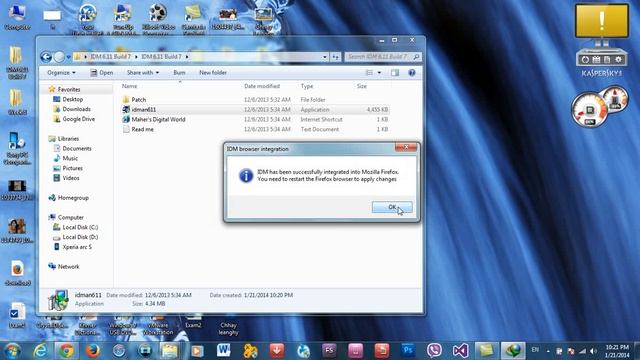Click Open in the Explorer toolbar
This screenshot has height=360, width=640.
(102, 73)
